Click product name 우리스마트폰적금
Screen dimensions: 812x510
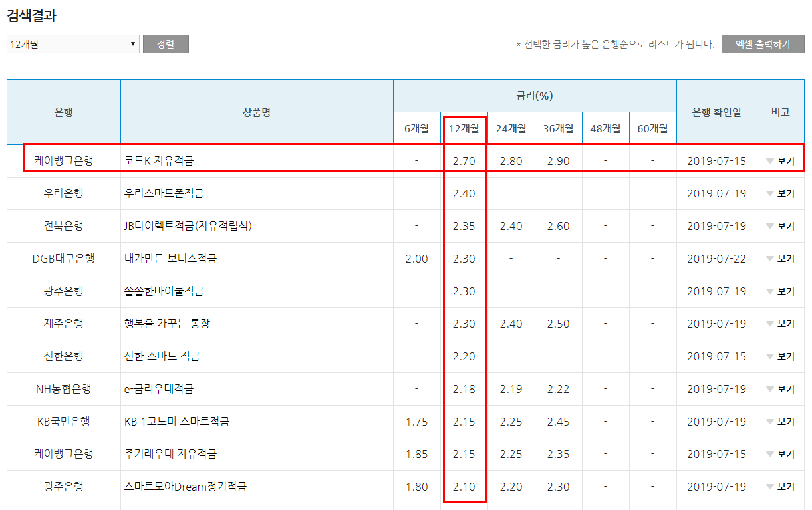click(164, 193)
